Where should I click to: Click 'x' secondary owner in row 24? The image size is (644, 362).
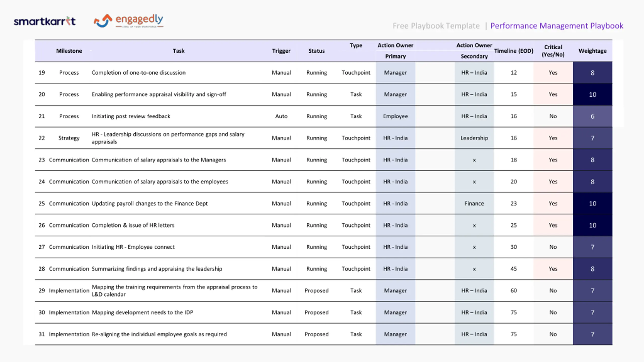coord(474,182)
